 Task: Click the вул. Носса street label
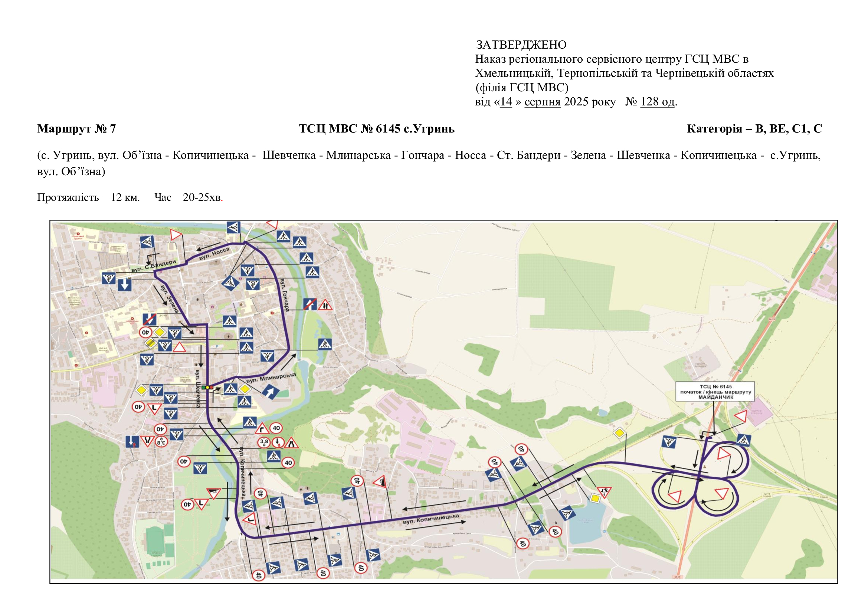pos(214,254)
